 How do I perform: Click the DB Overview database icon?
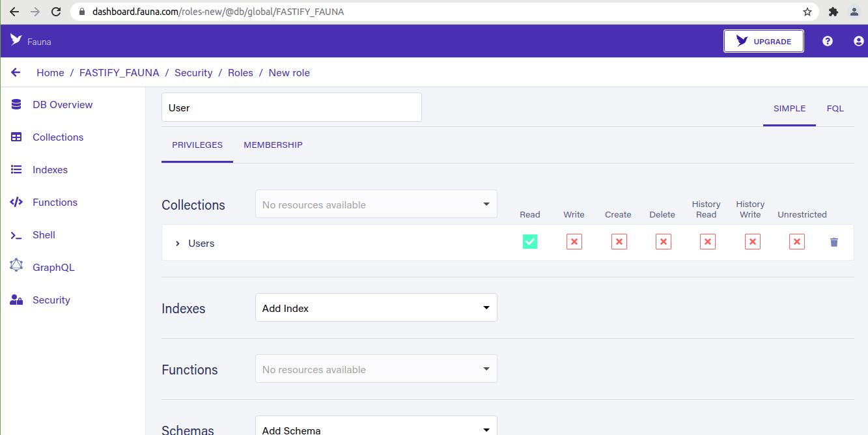coord(16,104)
